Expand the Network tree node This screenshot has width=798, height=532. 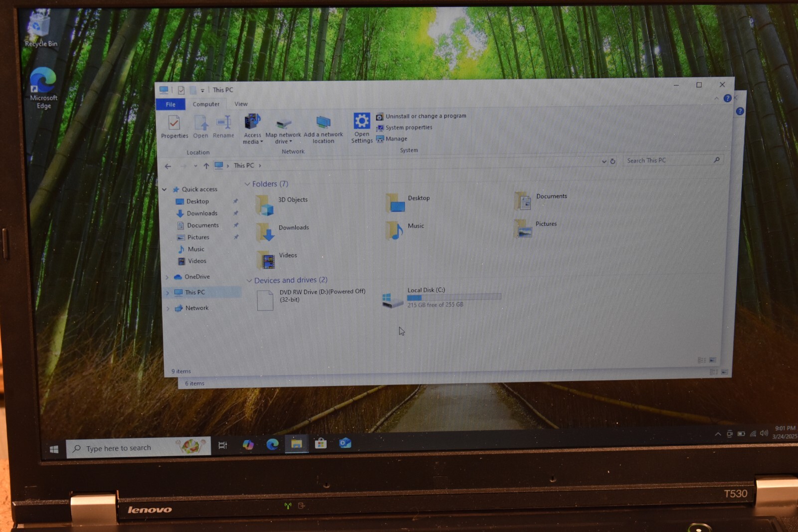pos(168,309)
